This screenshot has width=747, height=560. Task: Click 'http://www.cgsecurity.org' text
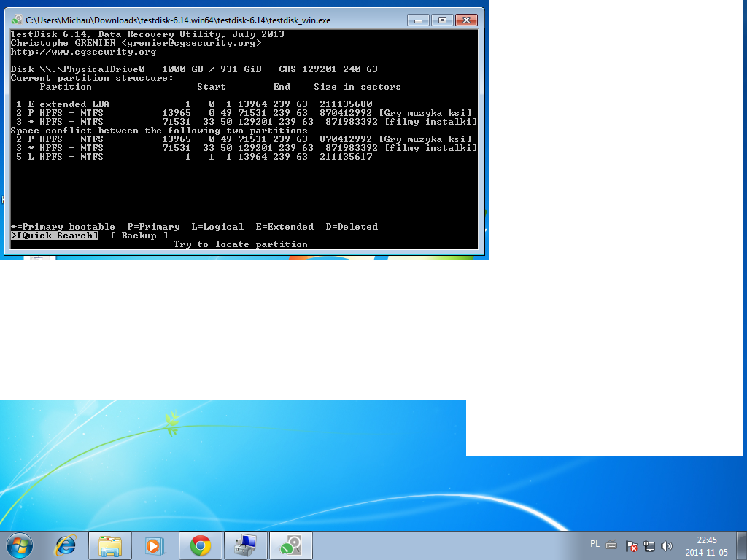83,52
